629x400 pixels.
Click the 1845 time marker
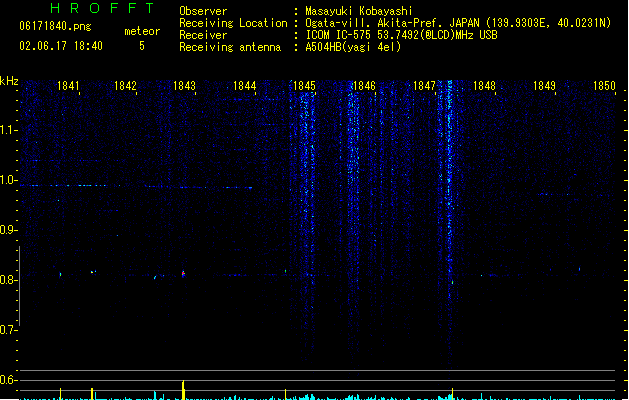click(304, 86)
